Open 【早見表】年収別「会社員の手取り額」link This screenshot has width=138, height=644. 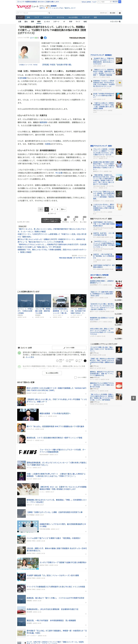click(57, 65)
